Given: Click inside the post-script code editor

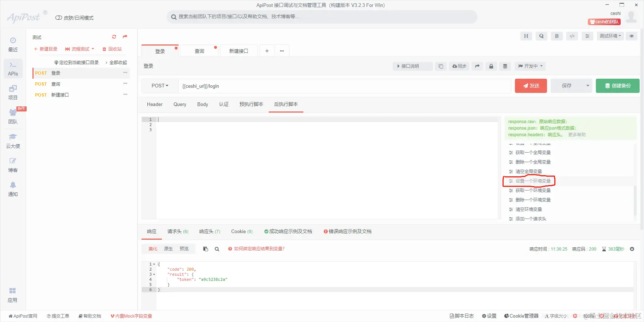Looking at the screenshot, I should pos(327,168).
